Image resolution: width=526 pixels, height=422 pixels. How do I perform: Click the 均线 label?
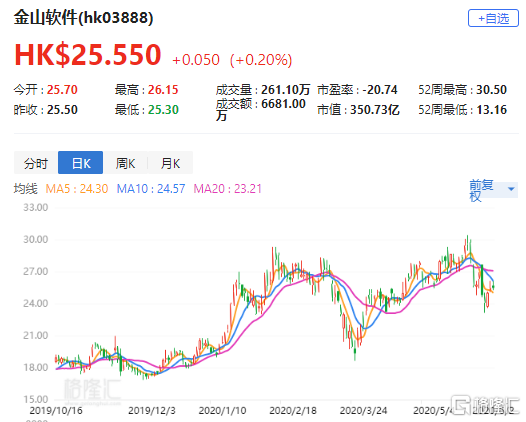(x=25, y=189)
